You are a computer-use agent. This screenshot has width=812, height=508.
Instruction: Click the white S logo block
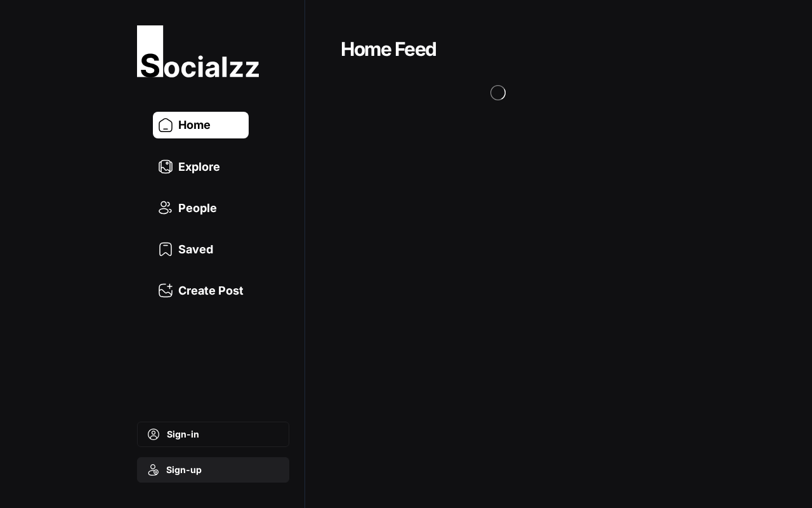(x=150, y=51)
